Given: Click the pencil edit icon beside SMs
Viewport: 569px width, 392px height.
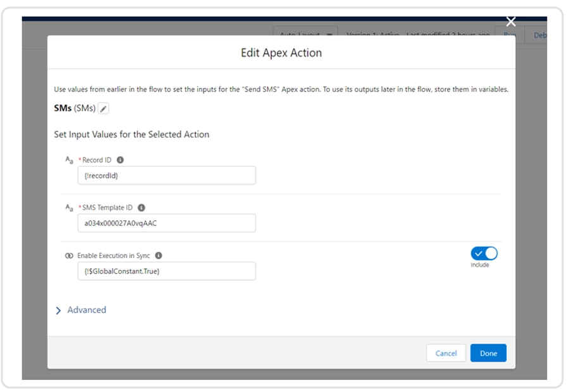Looking at the screenshot, I should pos(104,109).
